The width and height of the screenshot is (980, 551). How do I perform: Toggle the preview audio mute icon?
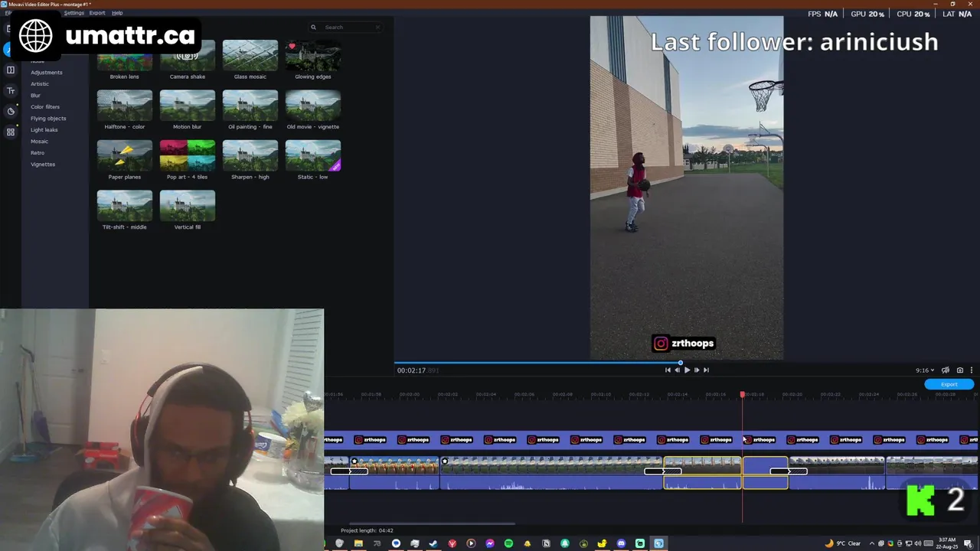click(946, 370)
